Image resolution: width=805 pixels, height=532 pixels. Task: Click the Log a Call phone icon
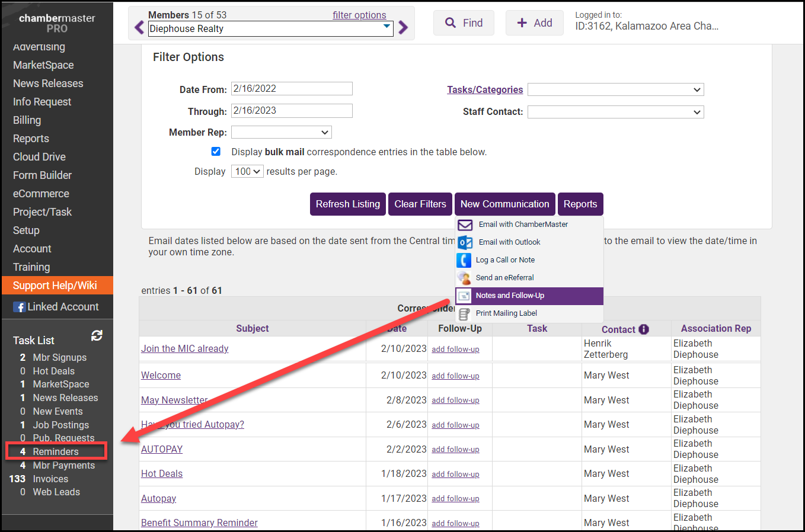(x=464, y=260)
